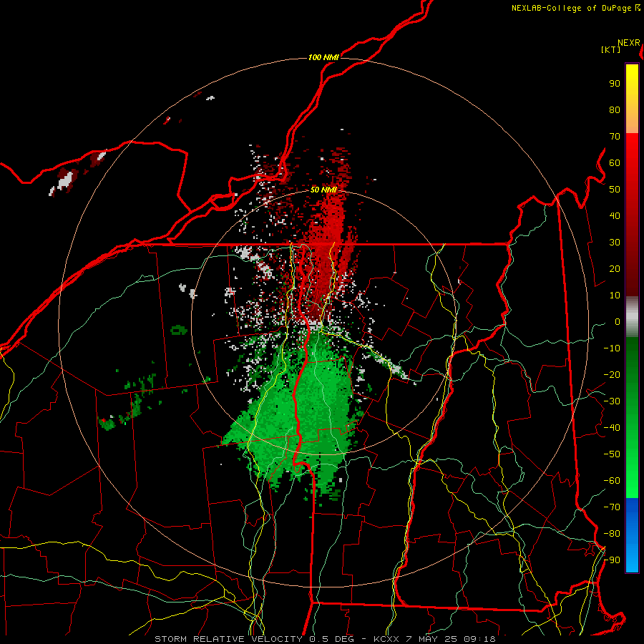Click the 50 NMI range ring label
Viewport: 644px width, 644px height.
coord(323,190)
